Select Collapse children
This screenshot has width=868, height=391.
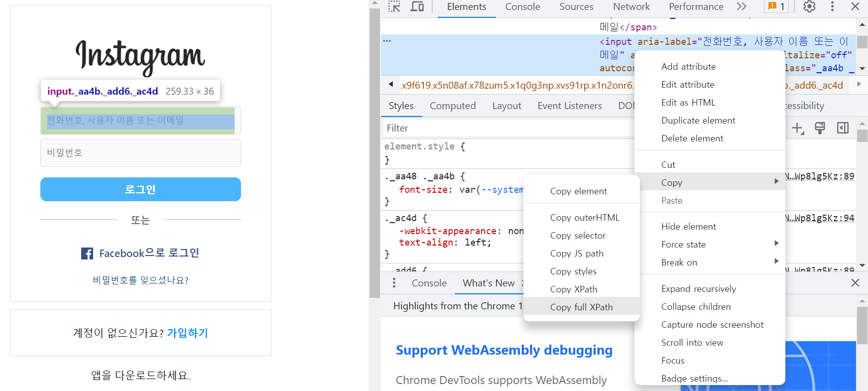(x=710, y=307)
